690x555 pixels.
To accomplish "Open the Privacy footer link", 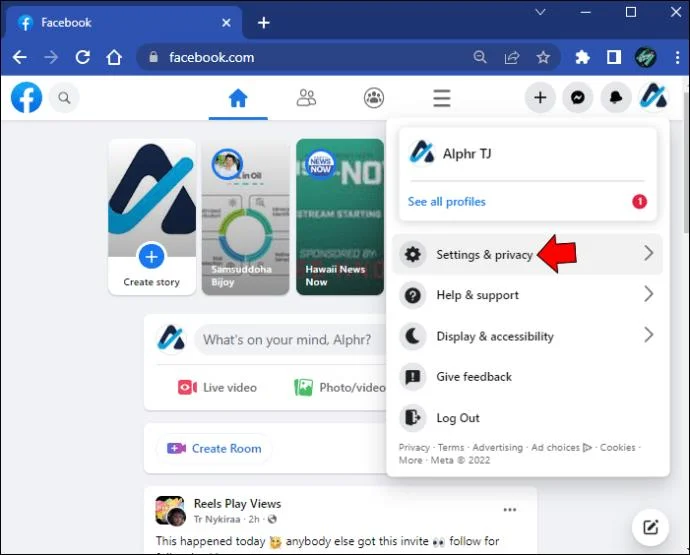I will tap(414, 448).
